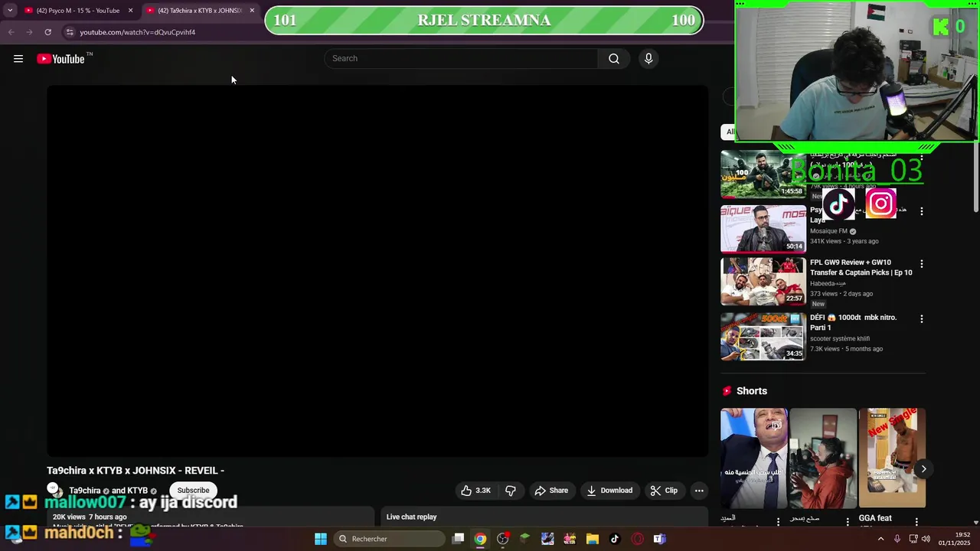Close the Psyco M - 15 % tab
The height and width of the screenshot is (551, 980).
click(x=130, y=11)
